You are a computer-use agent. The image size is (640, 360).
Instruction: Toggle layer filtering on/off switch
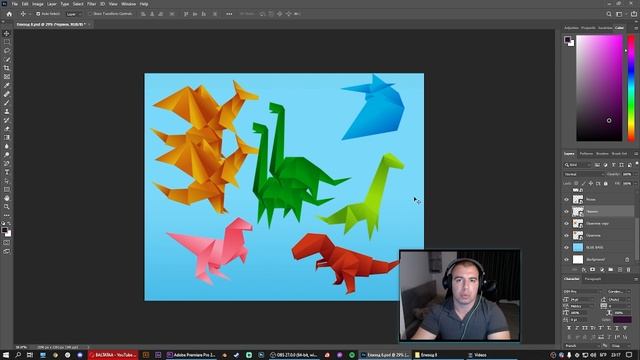pos(636,164)
